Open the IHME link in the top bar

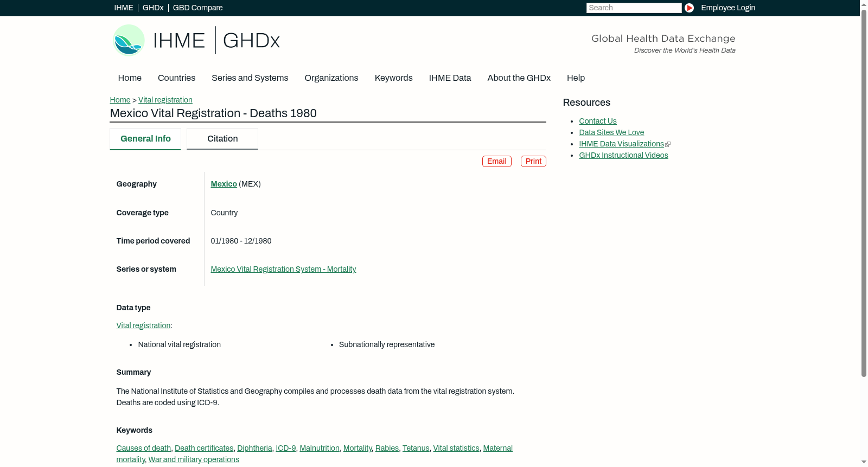pos(124,8)
